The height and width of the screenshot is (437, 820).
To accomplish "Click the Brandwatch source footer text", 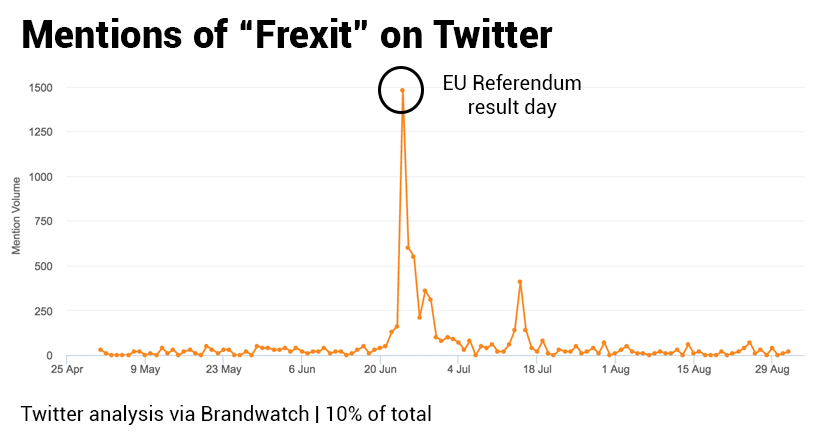I will pos(225,413).
